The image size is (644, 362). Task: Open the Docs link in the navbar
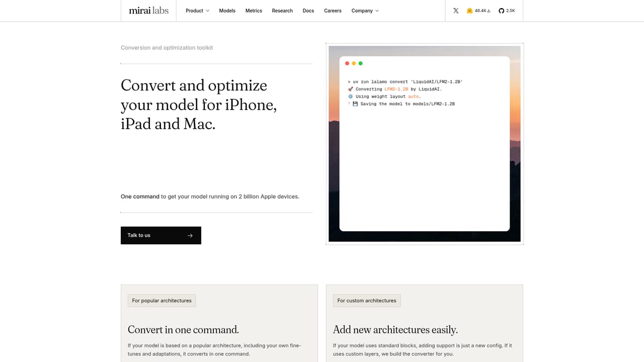coord(308,11)
